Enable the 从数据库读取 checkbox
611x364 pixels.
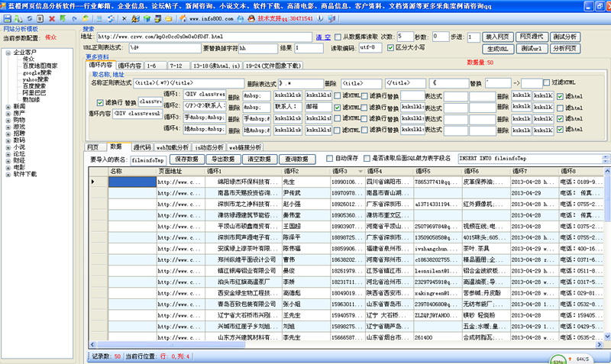click(338, 37)
